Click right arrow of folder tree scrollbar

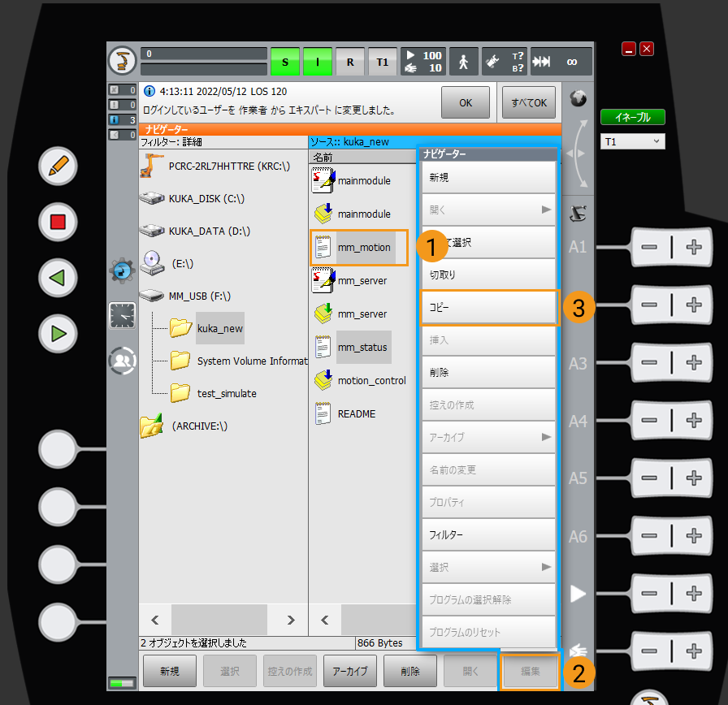(291, 620)
